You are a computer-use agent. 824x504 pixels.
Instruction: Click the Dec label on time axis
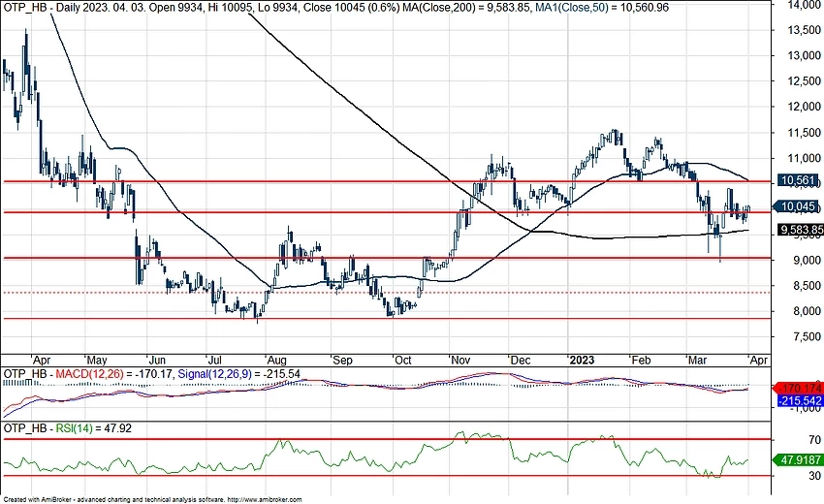pyautogui.click(x=521, y=360)
